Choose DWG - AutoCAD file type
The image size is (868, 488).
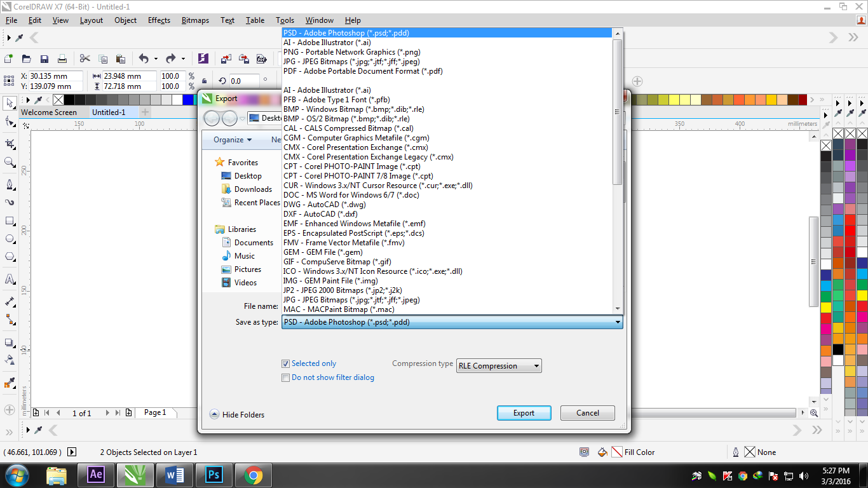(x=325, y=205)
